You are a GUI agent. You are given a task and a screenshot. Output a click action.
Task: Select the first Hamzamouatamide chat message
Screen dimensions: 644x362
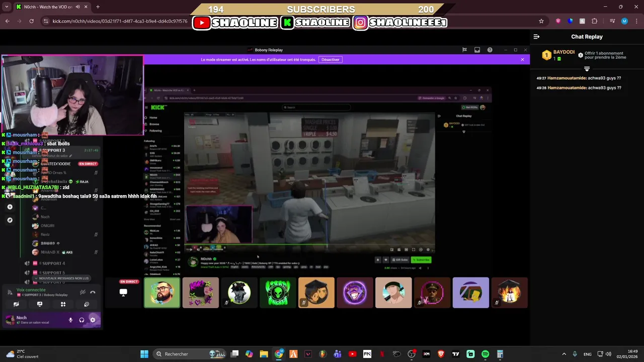[x=579, y=78]
